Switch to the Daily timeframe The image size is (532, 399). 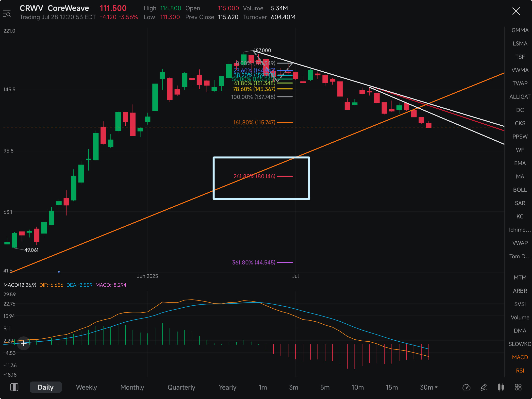[x=46, y=387]
